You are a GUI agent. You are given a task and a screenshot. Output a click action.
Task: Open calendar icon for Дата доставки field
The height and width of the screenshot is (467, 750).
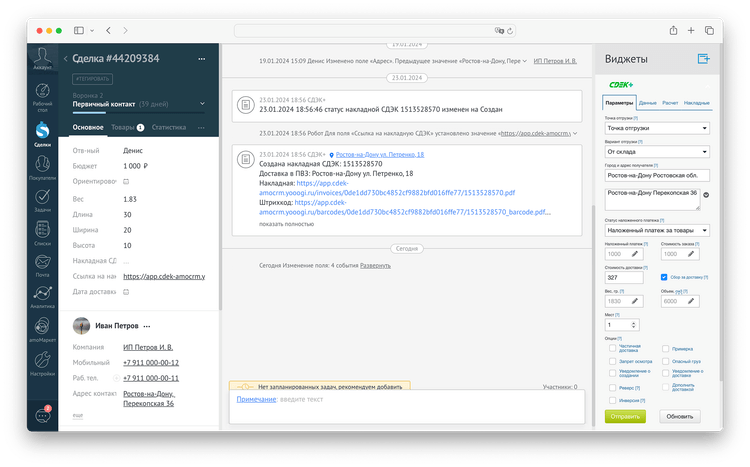pos(126,292)
